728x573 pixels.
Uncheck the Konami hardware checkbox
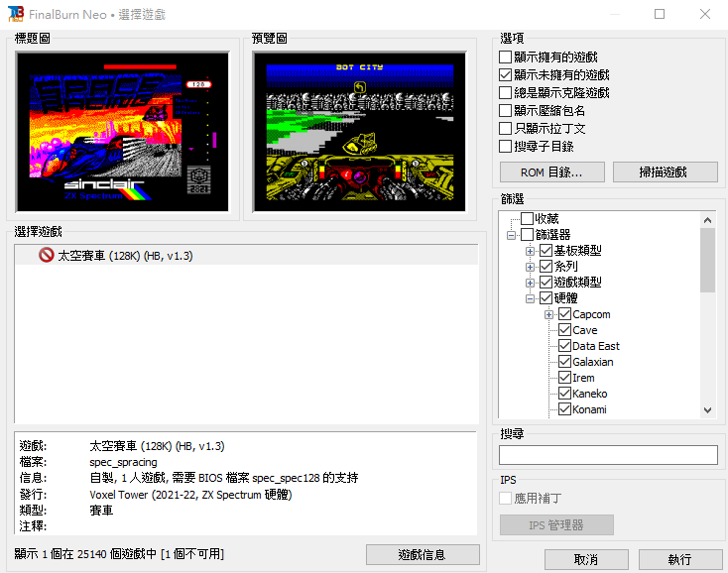(x=564, y=409)
